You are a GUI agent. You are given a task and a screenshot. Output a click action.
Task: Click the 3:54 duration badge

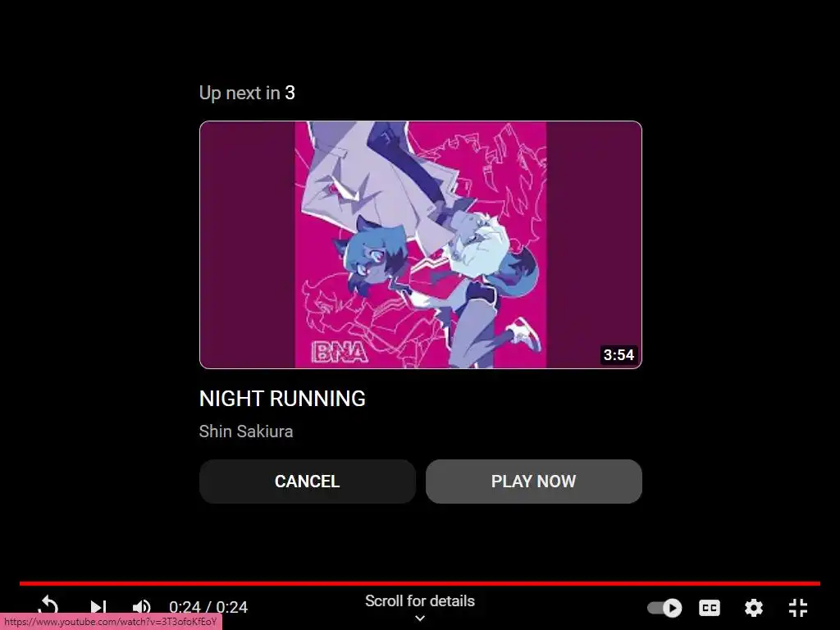619,354
